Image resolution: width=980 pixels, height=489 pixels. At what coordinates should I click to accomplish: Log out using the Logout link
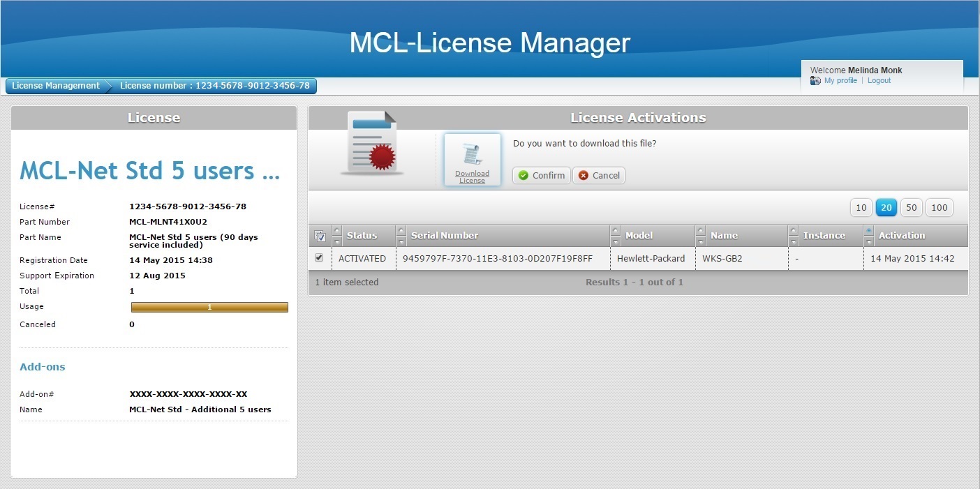[x=879, y=81]
